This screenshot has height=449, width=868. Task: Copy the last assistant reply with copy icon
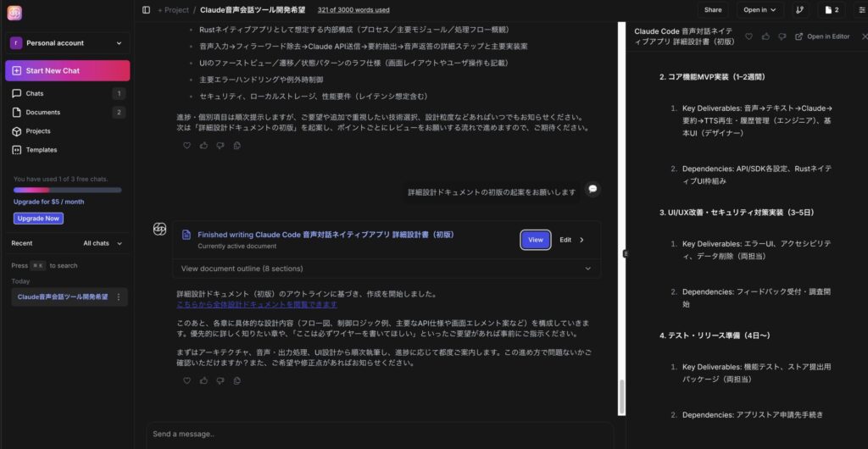pos(237,380)
